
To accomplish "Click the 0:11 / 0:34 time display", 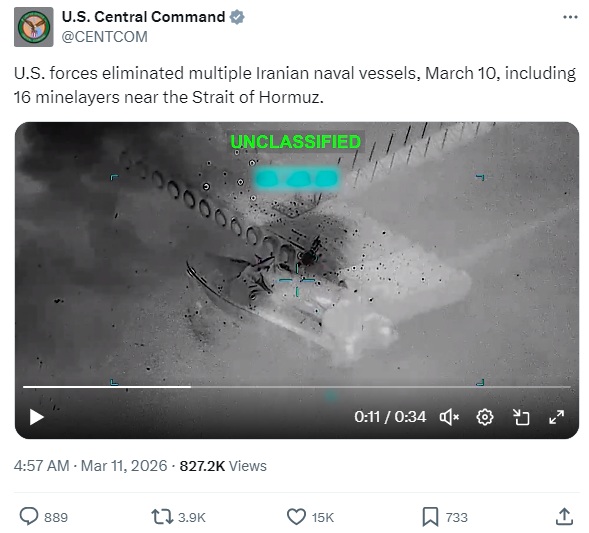I will tap(390, 417).
